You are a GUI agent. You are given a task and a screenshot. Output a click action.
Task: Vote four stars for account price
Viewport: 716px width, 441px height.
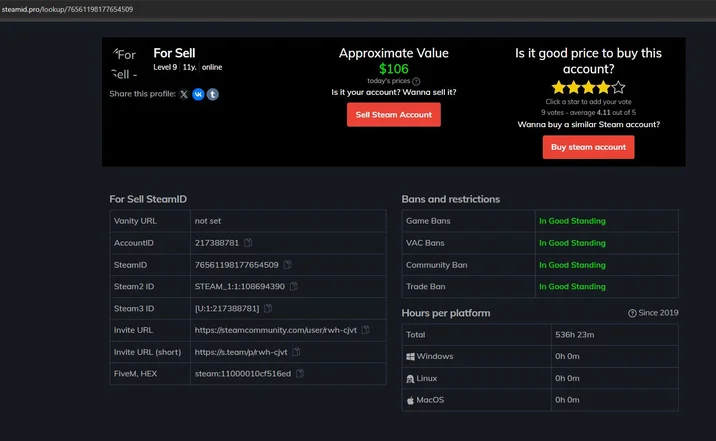(x=603, y=87)
